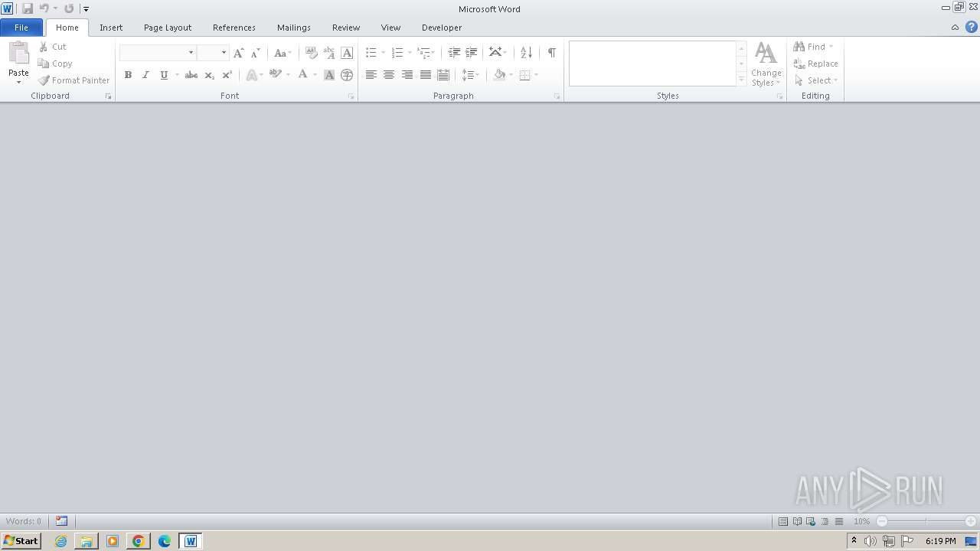980x551 pixels.
Task: Switch to the Review tab
Action: click(x=346, y=28)
